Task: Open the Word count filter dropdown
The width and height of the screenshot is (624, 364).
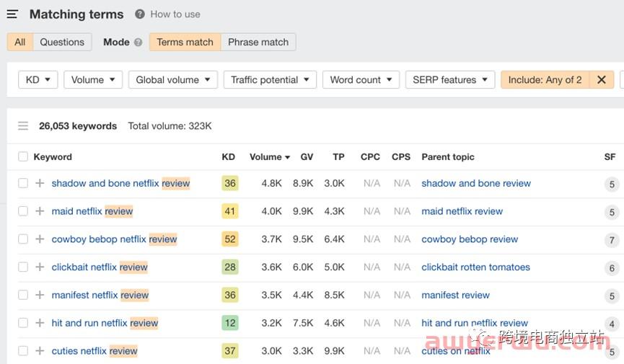Action: click(x=361, y=80)
